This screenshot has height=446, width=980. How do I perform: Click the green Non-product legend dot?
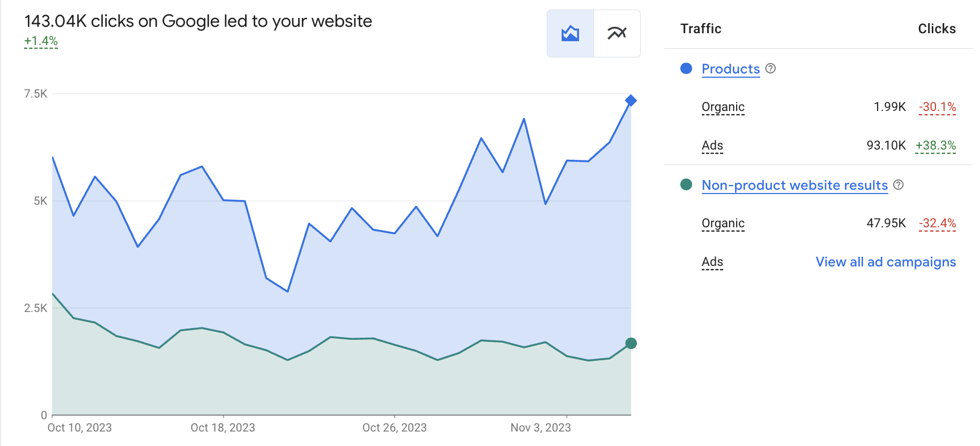pyautogui.click(x=686, y=185)
